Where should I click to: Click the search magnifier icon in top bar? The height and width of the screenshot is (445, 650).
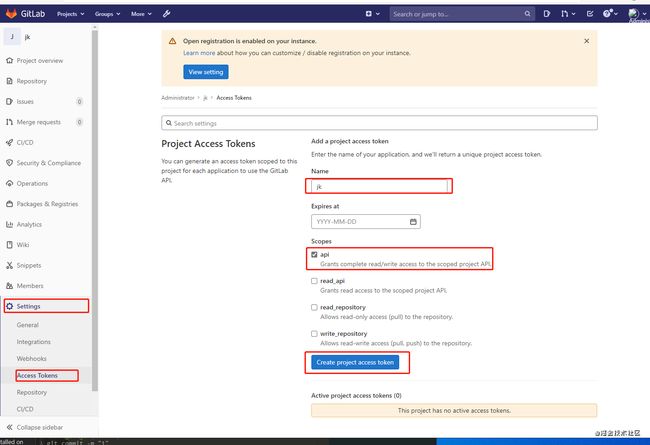tap(527, 14)
